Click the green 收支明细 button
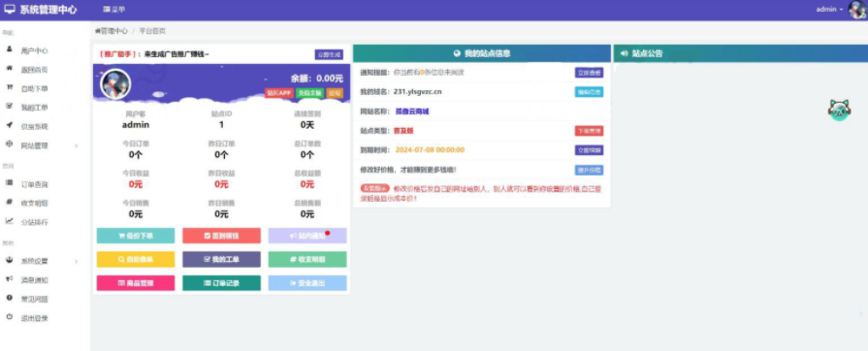 coord(307,260)
